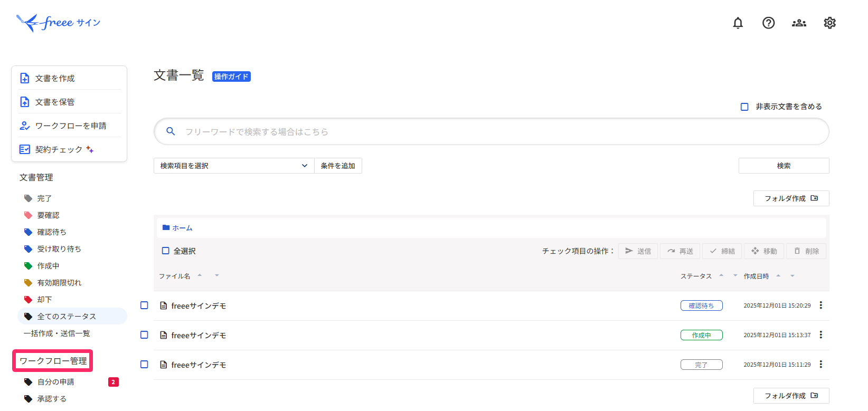Viewport: 868px width, 411px height.
Task: Click the 送信 action button
Action: [638, 251]
